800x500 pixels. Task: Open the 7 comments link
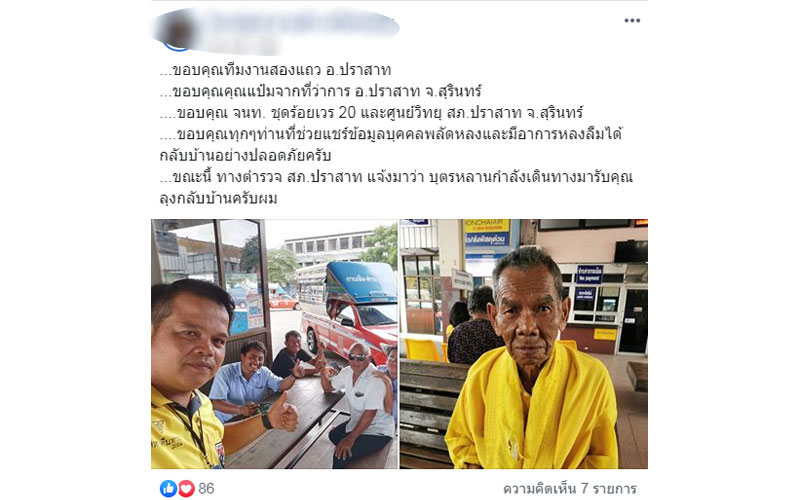[x=569, y=489]
